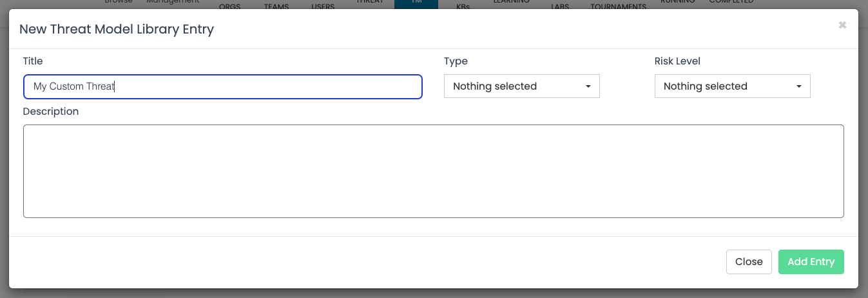The height and width of the screenshot is (298, 868).
Task: Close the dialog with the X icon
Action: tap(842, 25)
